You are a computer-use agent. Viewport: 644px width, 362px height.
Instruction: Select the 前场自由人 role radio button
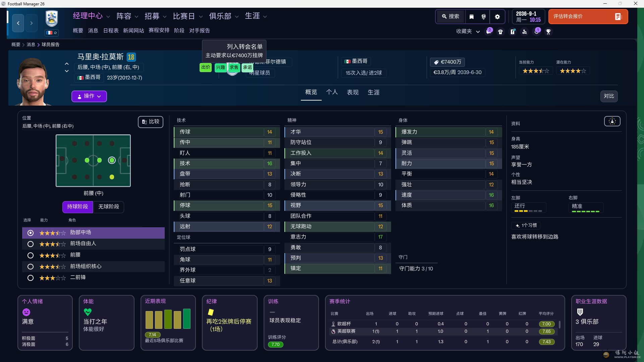[x=31, y=244]
